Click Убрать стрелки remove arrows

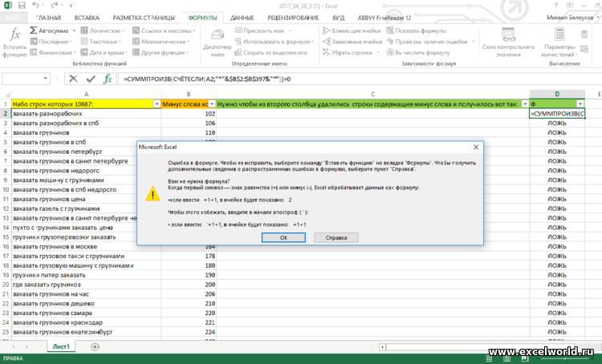pyautogui.click(x=351, y=53)
